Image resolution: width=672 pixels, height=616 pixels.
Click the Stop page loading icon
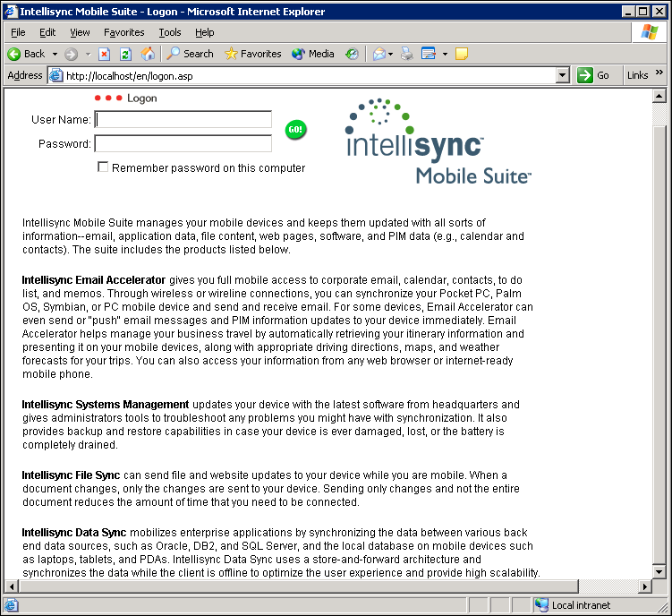[x=104, y=54]
